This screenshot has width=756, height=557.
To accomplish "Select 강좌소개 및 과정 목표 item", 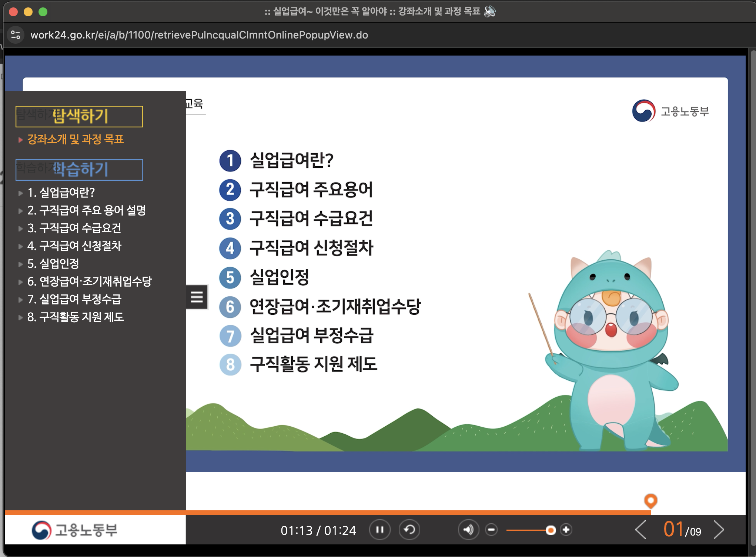I will coord(76,139).
